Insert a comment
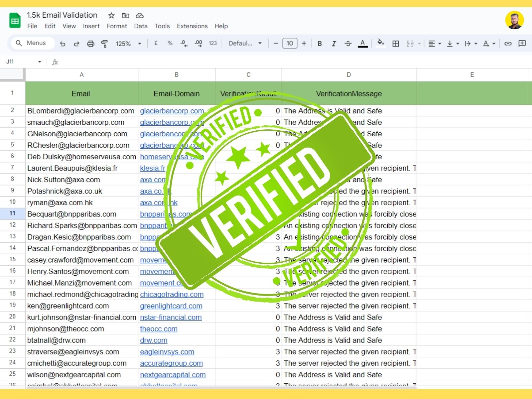 (x=522, y=43)
